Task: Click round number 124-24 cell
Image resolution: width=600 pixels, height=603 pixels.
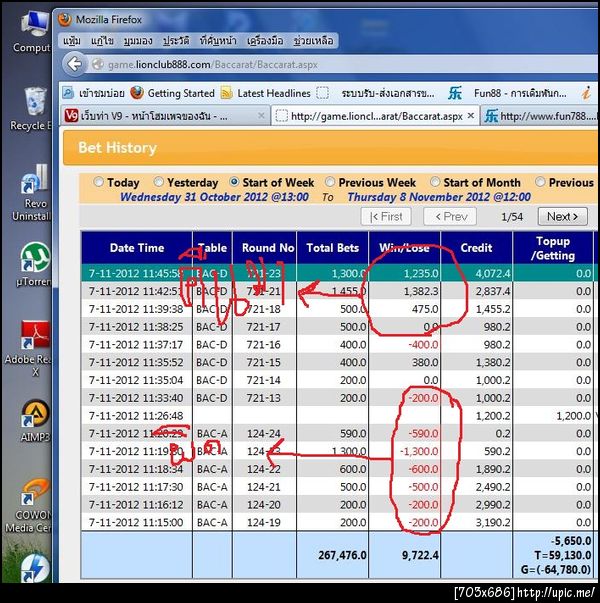Action: coord(263,433)
